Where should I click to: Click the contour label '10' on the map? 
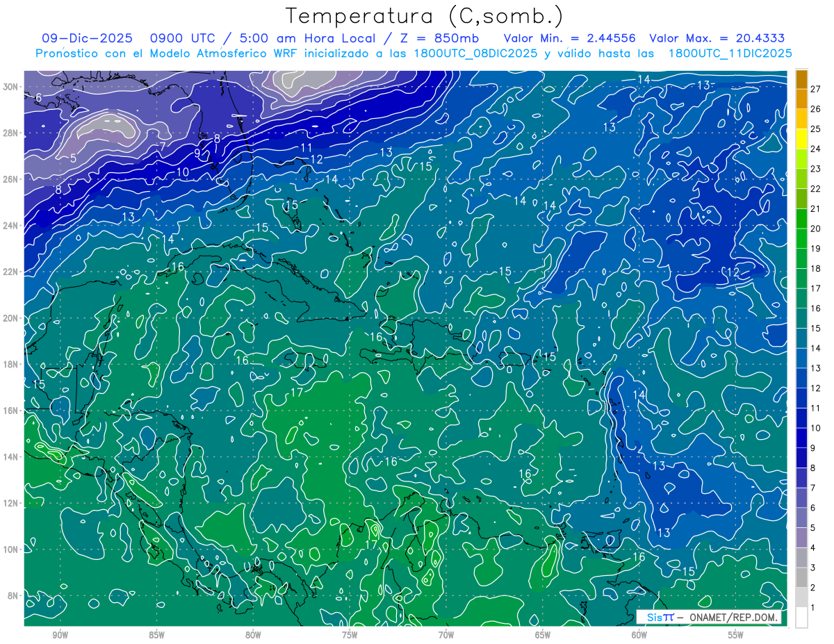coord(183,172)
